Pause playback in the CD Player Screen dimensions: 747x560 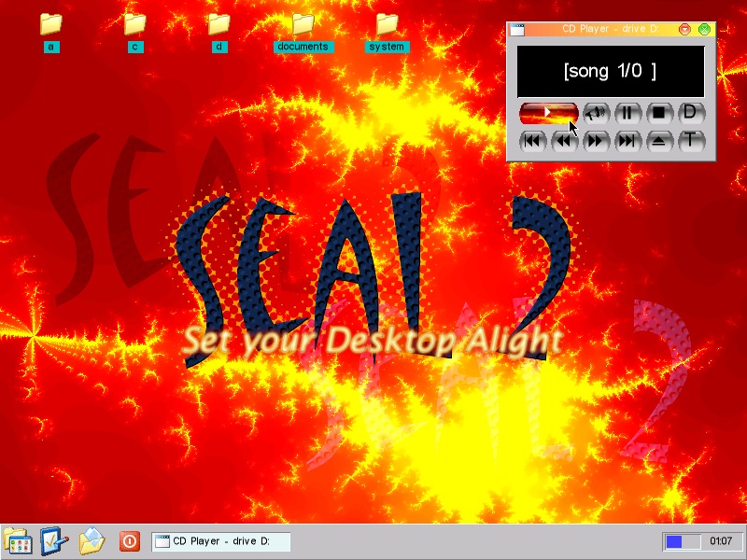pos(627,113)
